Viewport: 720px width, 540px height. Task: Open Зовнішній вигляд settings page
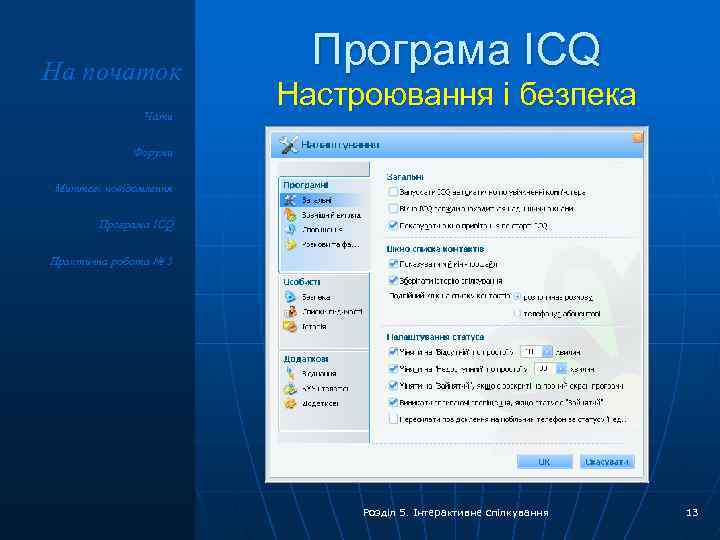(331, 215)
